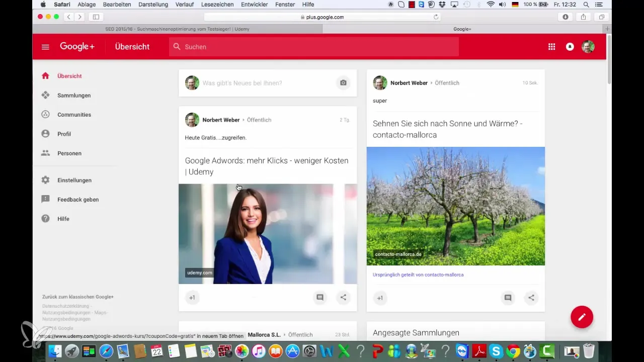Open a new Safari tab
This screenshot has height=362, width=644.
pyautogui.click(x=608, y=29)
